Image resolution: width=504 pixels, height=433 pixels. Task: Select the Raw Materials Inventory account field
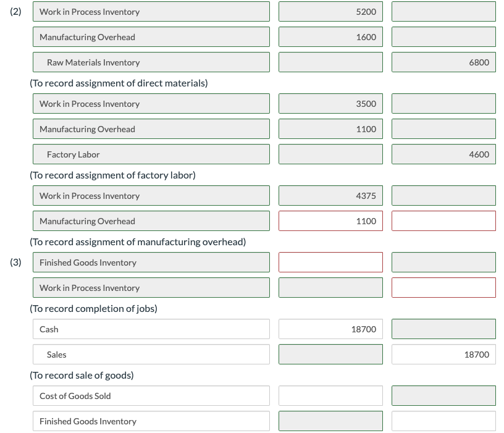tap(151, 62)
